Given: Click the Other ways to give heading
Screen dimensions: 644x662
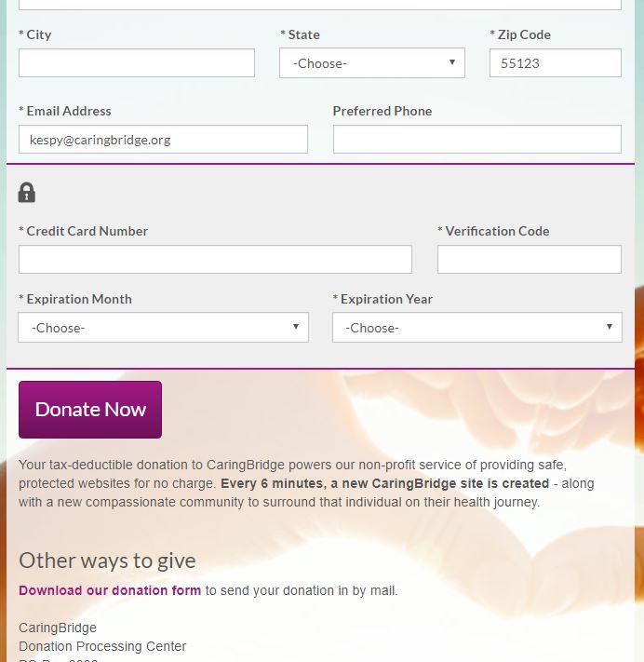Looking at the screenshot, I should click(x=107, y=561).
